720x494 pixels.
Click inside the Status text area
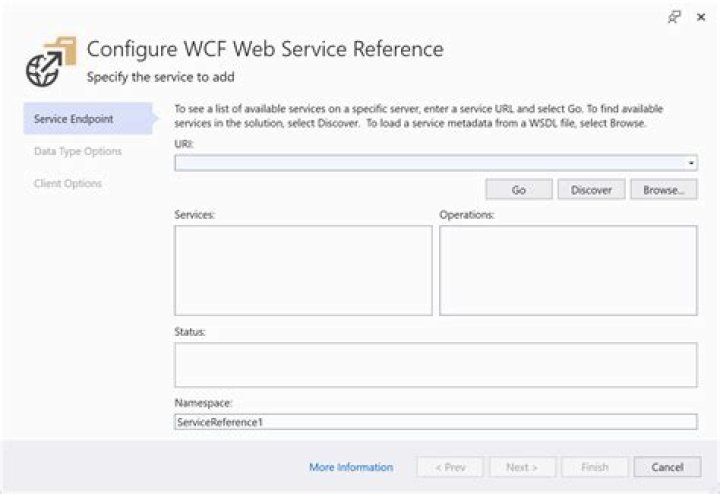tap(436, 365)
